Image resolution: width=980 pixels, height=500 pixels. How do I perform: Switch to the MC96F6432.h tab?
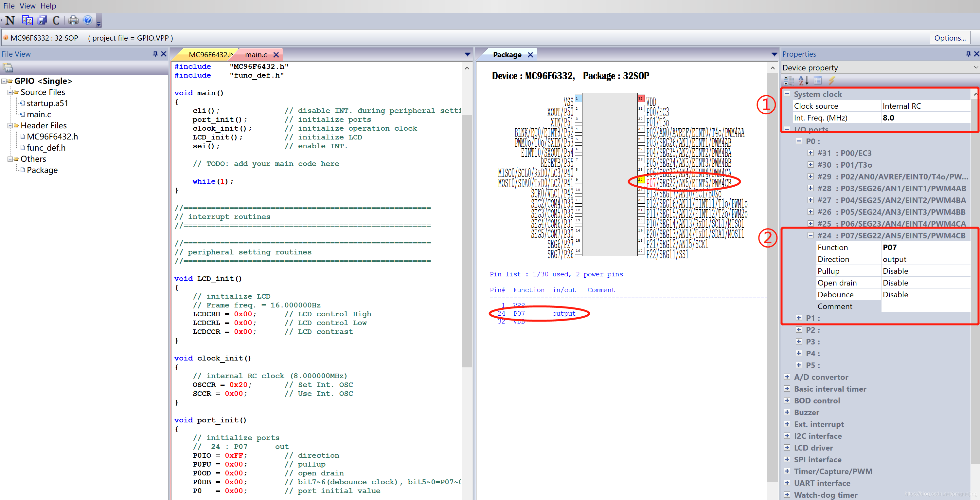point(210,55)
